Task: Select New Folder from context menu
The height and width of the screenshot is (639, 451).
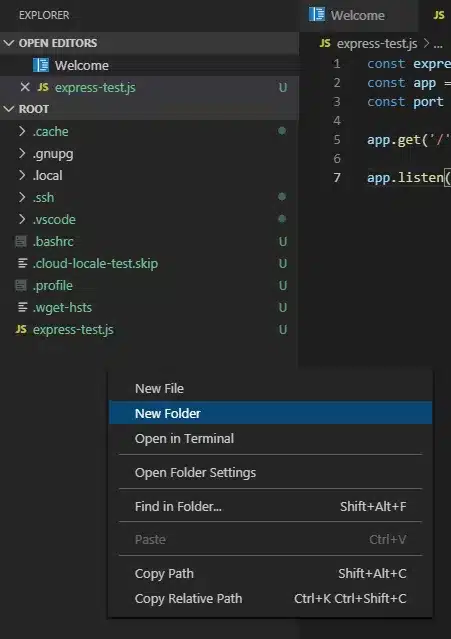Action: [x=270, y=413]
